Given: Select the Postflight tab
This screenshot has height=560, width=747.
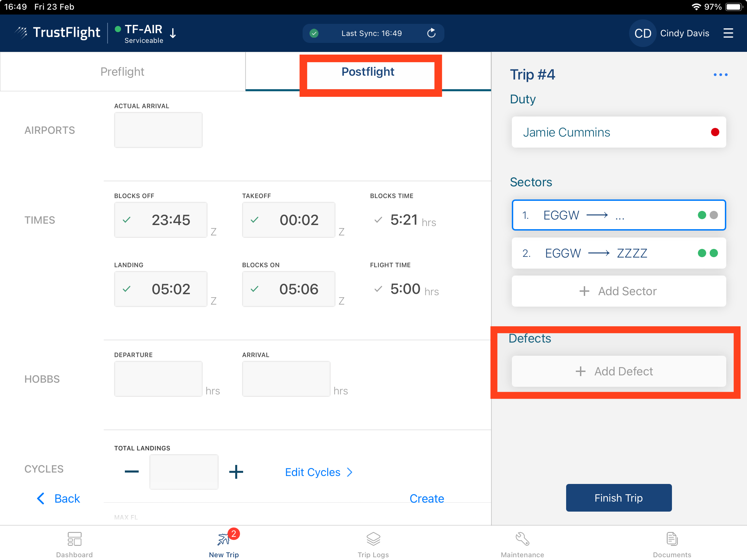Looking at the screenshot, I should pyautogui.click(x=368, y=72).
